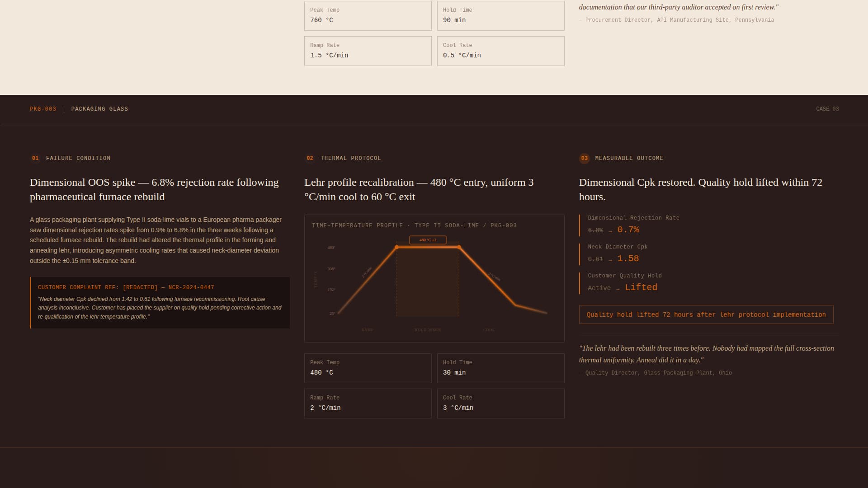Click the RAMP phase label under the chart
Screen dimensions: 868x488
tap(368, 330)
